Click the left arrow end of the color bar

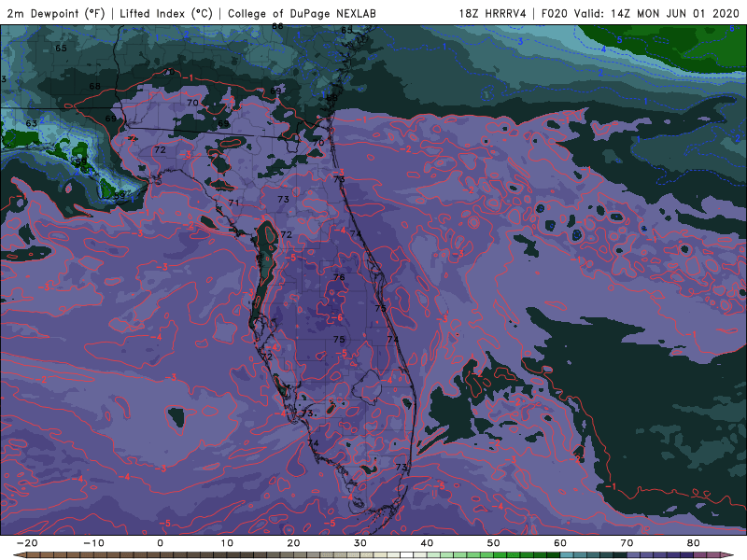pyautogui.click(x=19, y=555)
